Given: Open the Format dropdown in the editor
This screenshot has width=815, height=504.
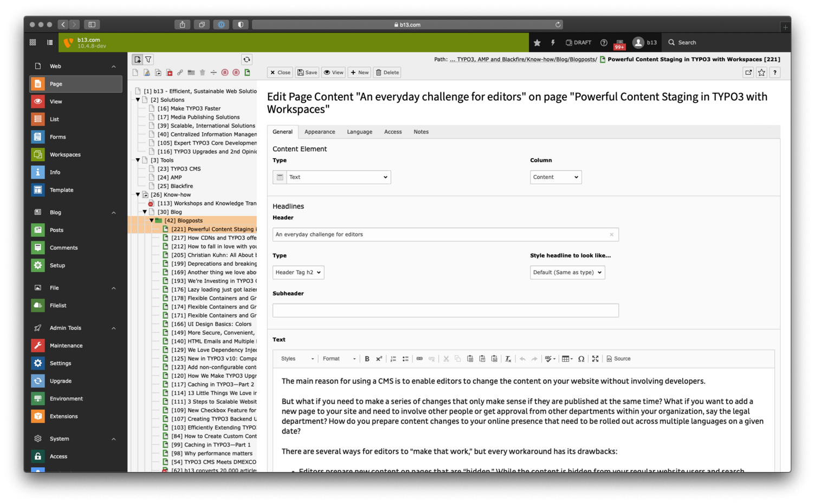Looking at the screenshot, I should coord(338,358).
